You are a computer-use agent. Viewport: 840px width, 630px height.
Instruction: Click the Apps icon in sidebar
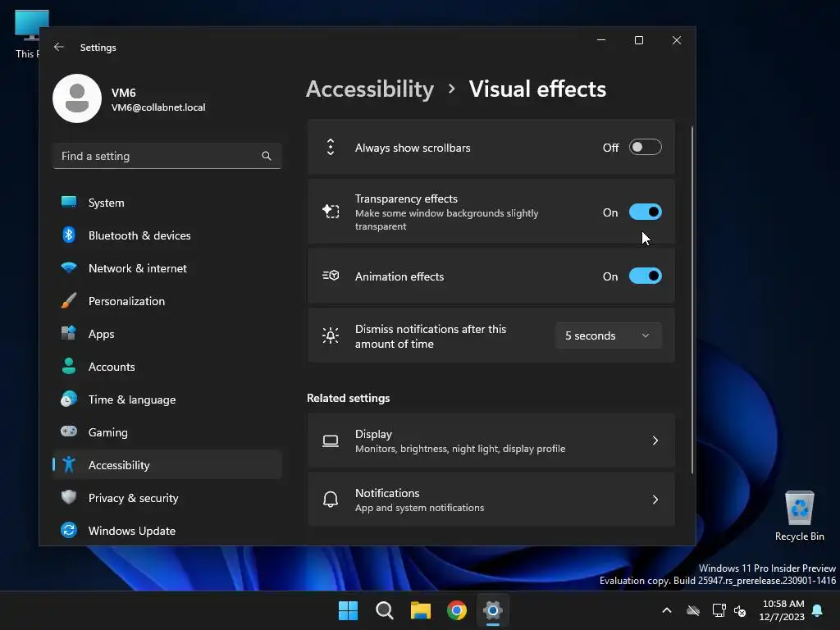click(69, 333)
